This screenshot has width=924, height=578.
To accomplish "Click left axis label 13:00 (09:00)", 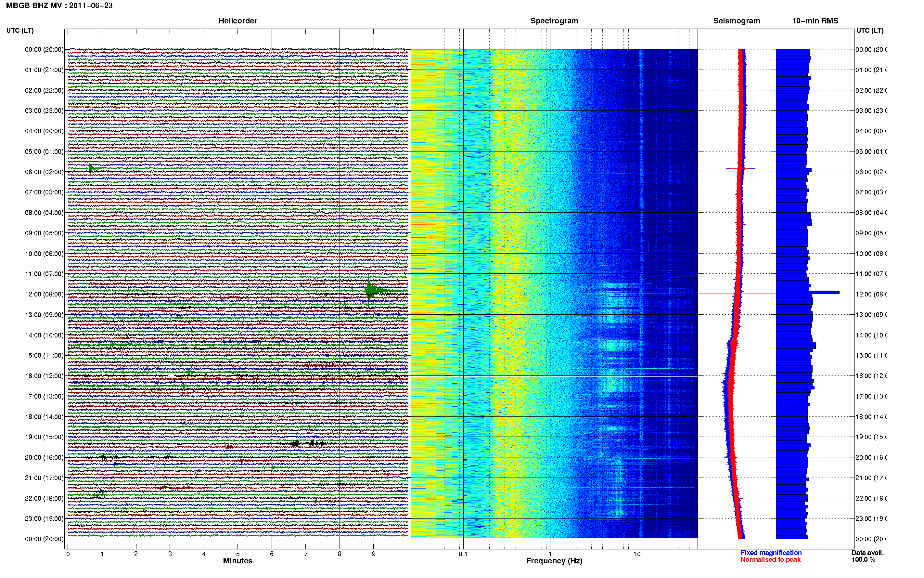I will coord(44,315).
